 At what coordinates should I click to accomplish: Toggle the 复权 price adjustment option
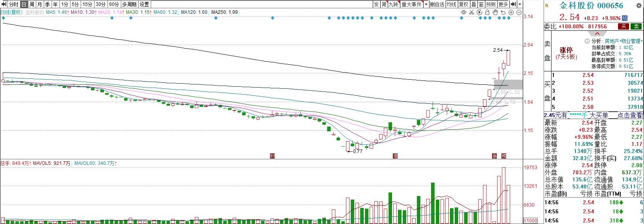463,4
